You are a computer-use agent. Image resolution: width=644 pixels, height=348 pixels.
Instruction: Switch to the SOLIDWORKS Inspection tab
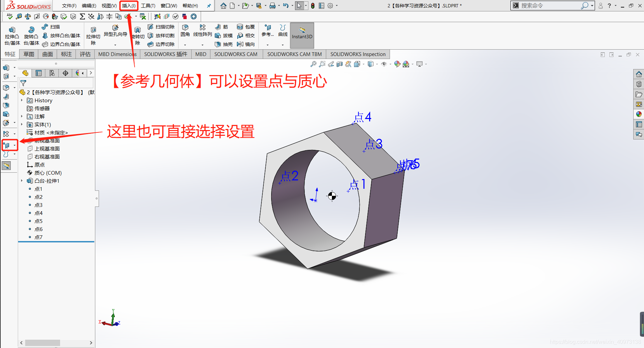pyautogui.click(x=358, y=54)
